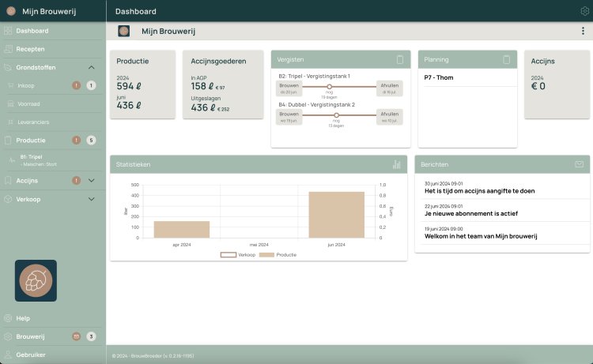This screenshot has width=593, height=364.
Task: Click the Vergisten panel tank icon
Action: click(x=400, y=60)
